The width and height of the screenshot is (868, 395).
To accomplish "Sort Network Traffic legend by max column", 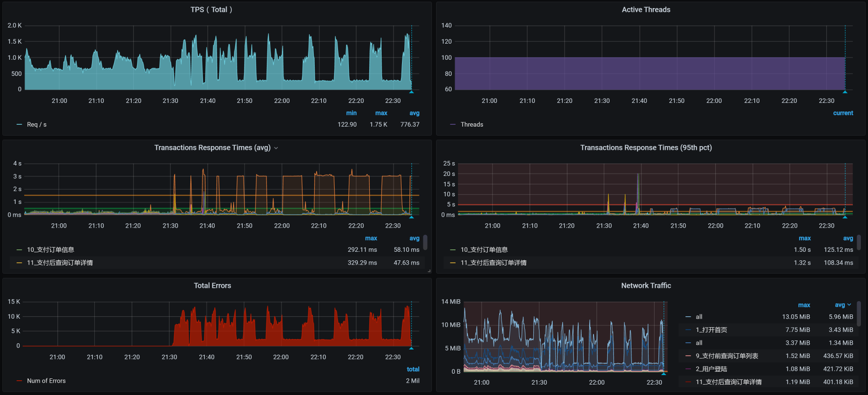I will (804, 305).
